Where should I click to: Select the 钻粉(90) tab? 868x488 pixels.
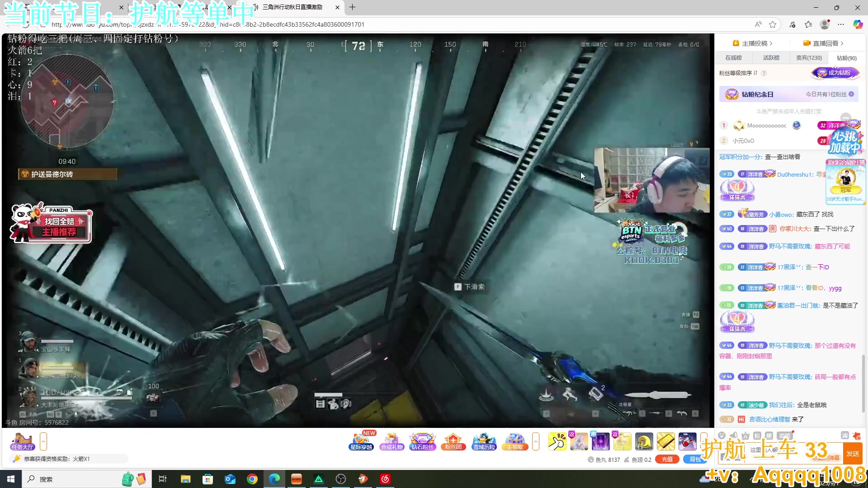click(846, 58)
